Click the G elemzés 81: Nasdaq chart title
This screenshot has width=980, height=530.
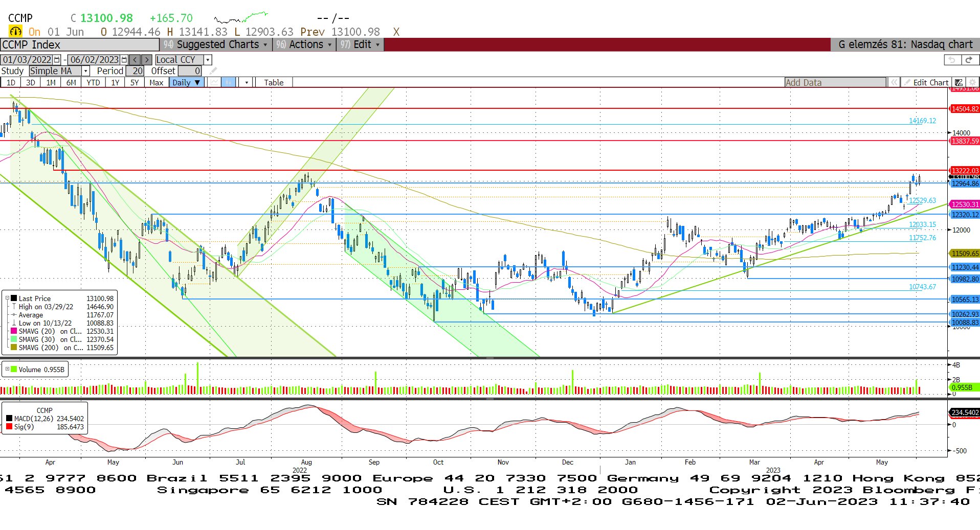(x=905, y=44)
